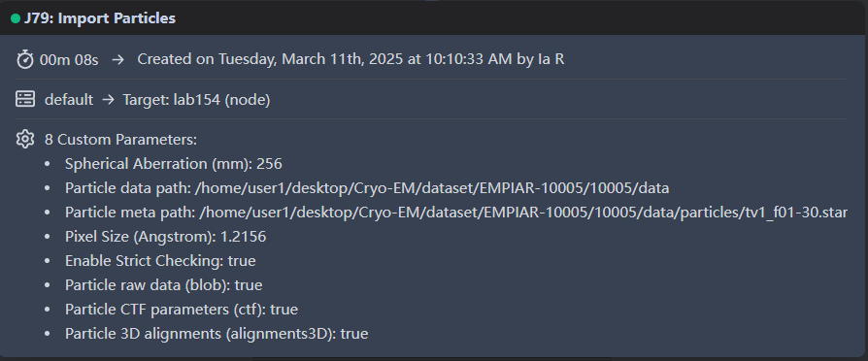Select the J79: Import Particles title
This screenshot has width=868, height=361.
[100, 18]
